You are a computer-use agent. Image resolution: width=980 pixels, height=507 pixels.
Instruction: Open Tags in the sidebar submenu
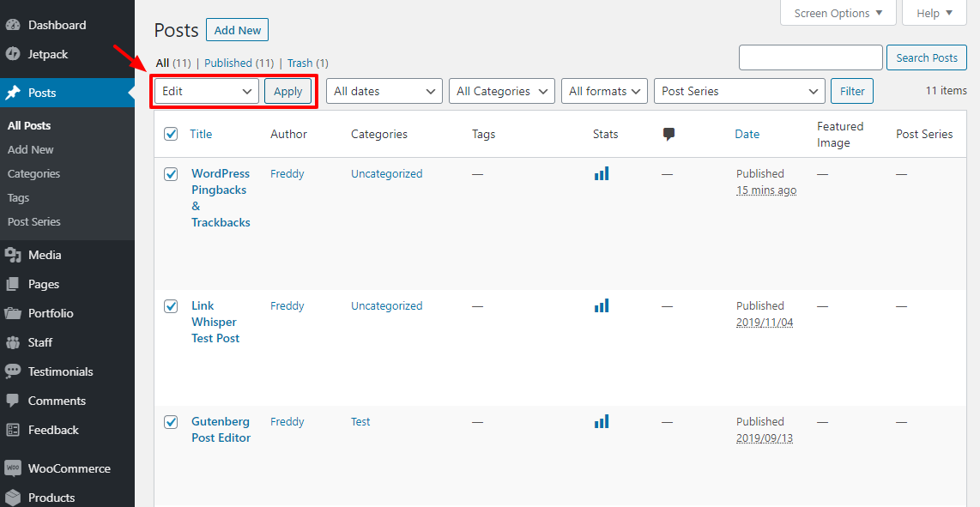point(19,198)
